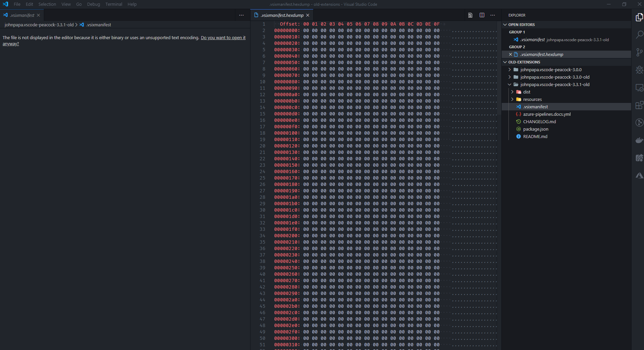Open the Source Control view
The image size is (644, 350).
639,52
